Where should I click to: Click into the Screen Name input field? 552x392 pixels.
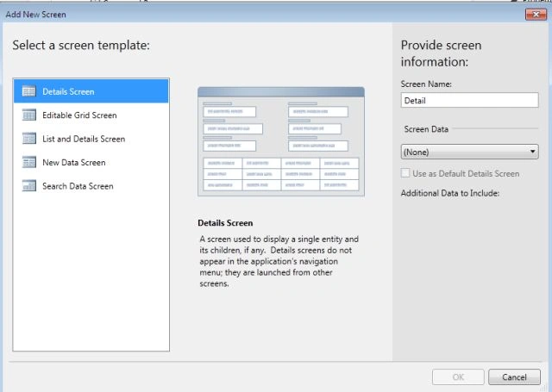pyautogui.click(x=469, y=100)
